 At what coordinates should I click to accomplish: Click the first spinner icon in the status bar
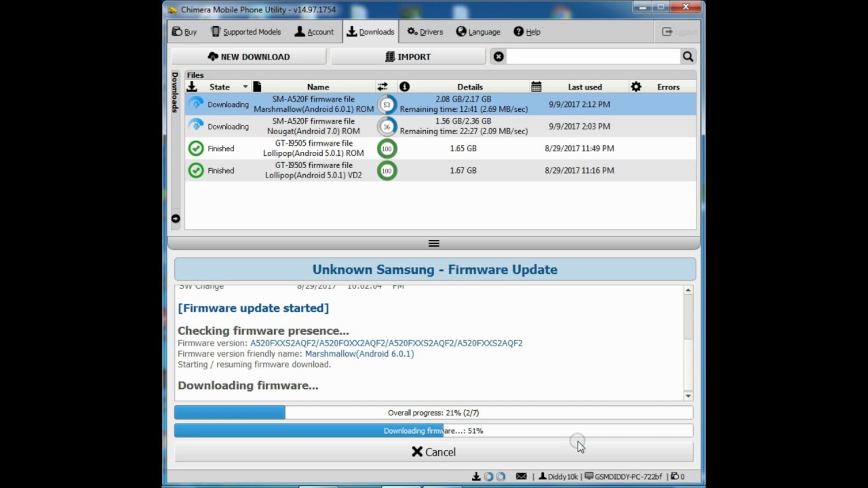[x=488, y=476]
